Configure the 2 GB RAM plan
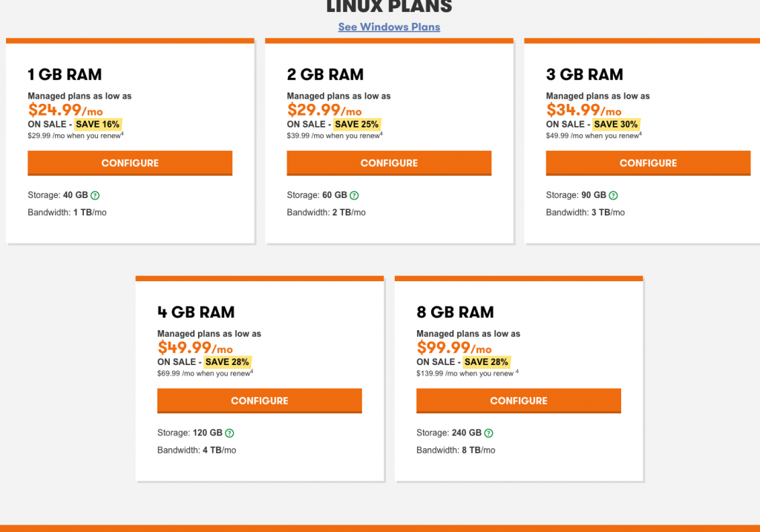The width and height of the screenshot is (760, 532). (389, 163)
